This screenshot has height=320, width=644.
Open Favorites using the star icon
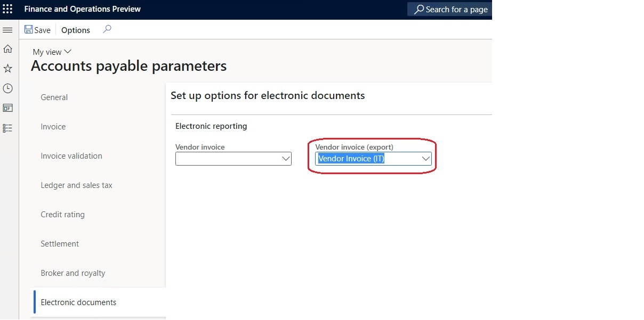tap(7, 68)
